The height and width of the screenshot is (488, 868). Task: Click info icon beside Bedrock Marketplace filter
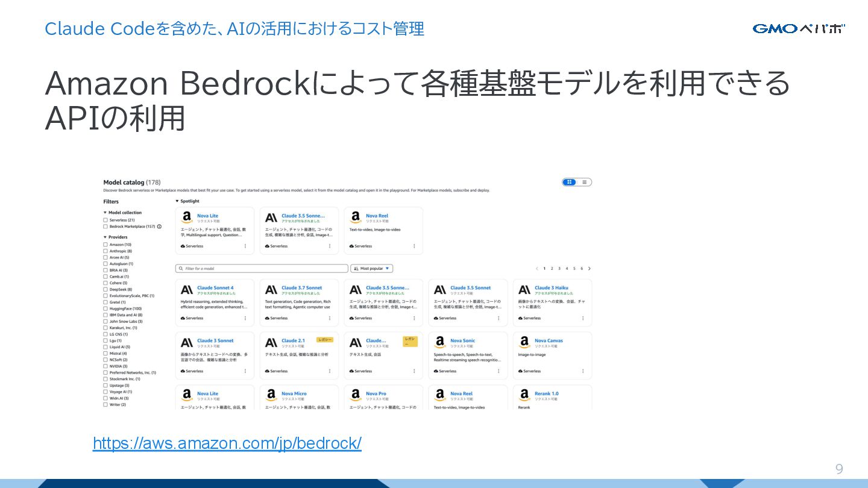point(159,227)
